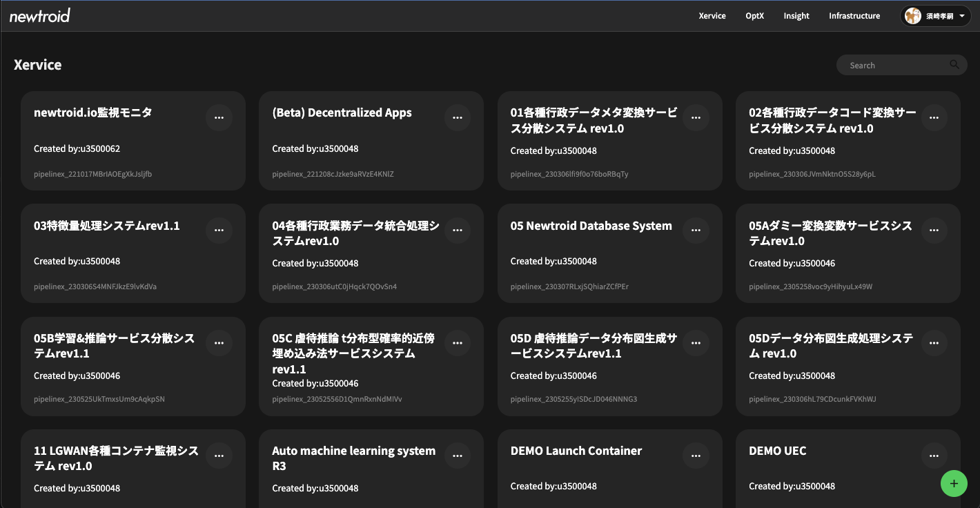This screenshot has width=980, height=508.
Task: Open options menu for newtroid.io監視モニタ card
Action: 219,118
